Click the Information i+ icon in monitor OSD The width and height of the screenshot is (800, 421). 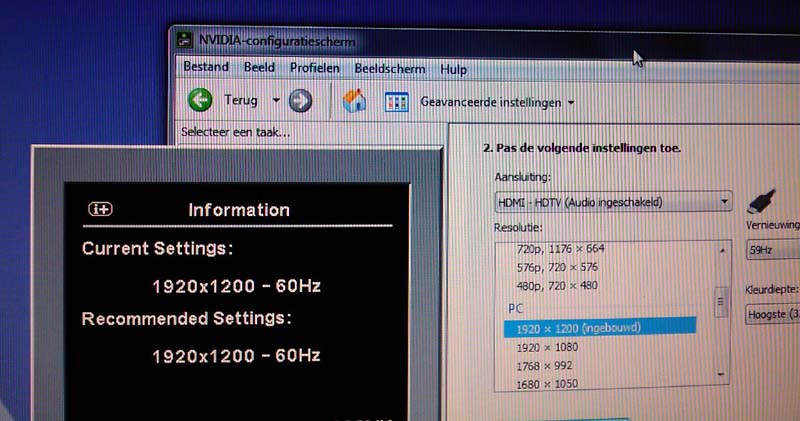(x=101, y=209)
